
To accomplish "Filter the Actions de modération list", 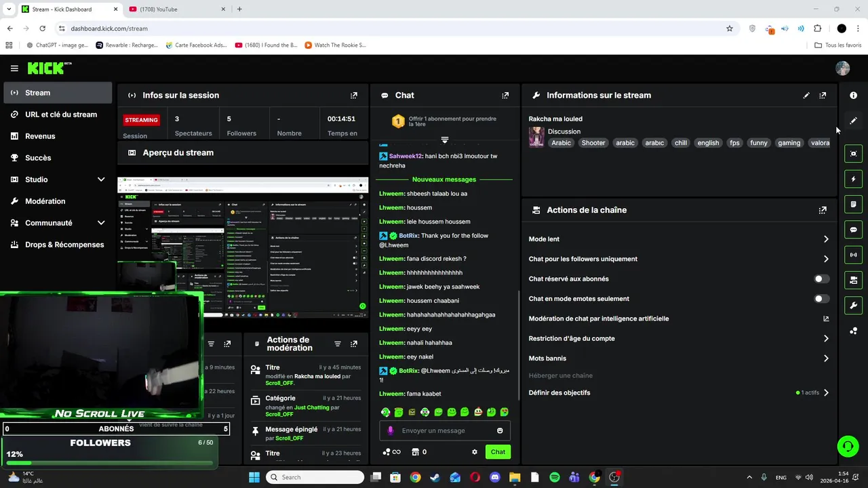I will tap(338, 344).
